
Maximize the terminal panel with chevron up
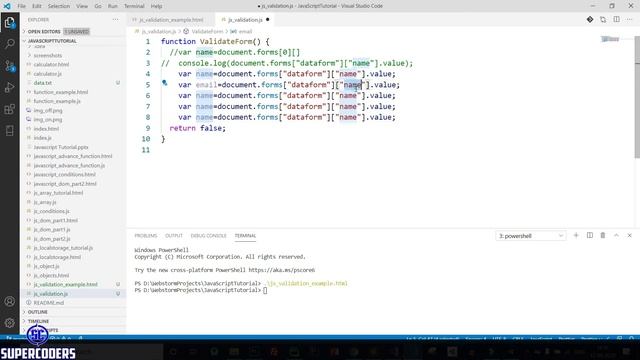click(x=616, y=236)
